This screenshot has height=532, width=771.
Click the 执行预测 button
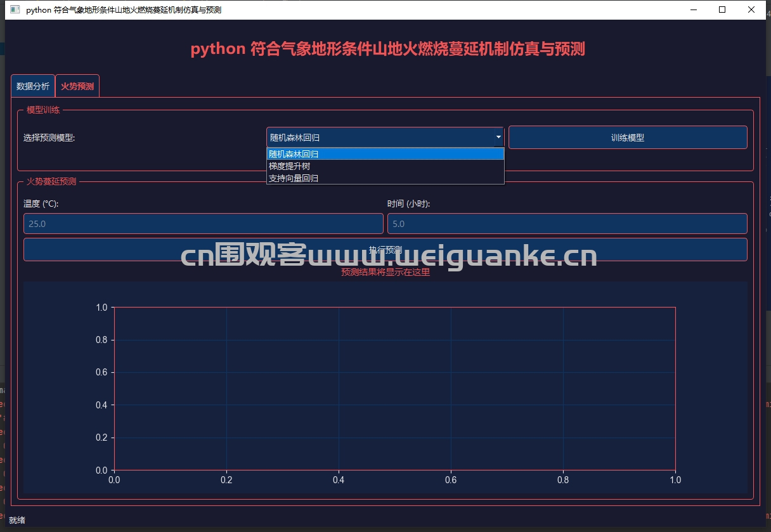pos(385,249)
